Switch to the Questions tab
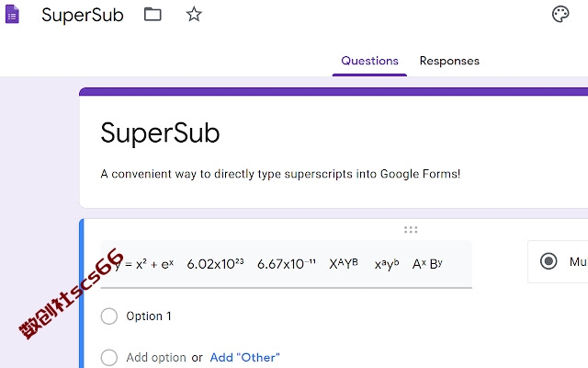 (369, 61)
